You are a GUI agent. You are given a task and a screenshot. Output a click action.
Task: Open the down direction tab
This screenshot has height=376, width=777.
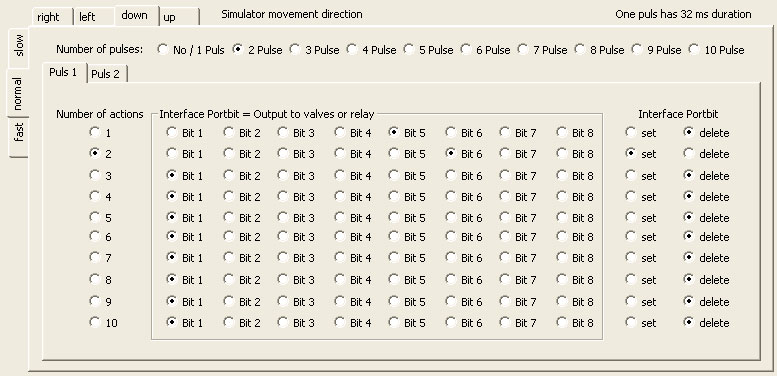coord(137,15)
